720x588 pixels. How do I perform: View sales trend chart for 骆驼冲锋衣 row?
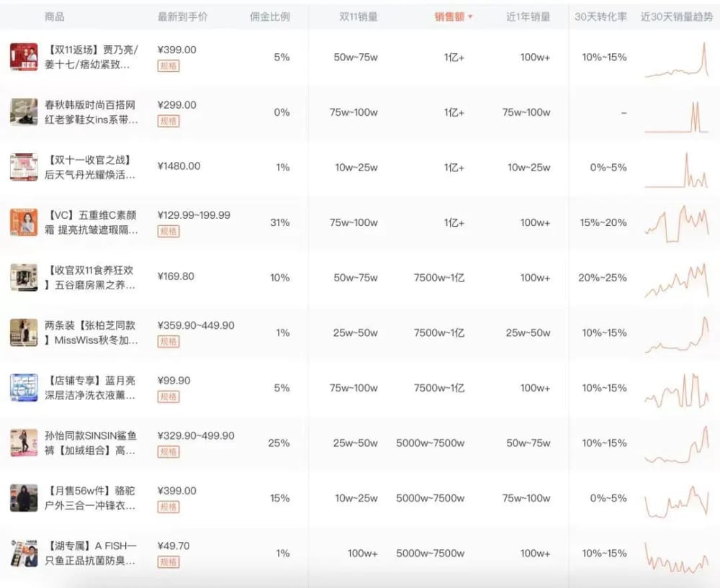(677, 501)
